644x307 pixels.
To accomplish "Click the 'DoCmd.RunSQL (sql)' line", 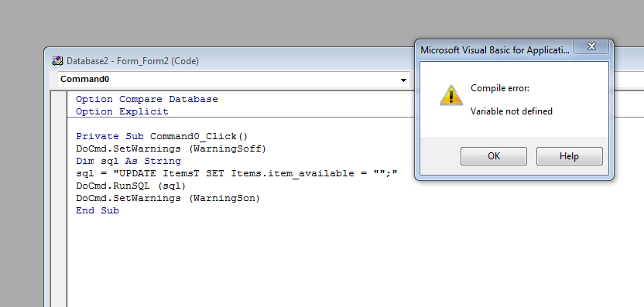I will (x=131, y=186).
